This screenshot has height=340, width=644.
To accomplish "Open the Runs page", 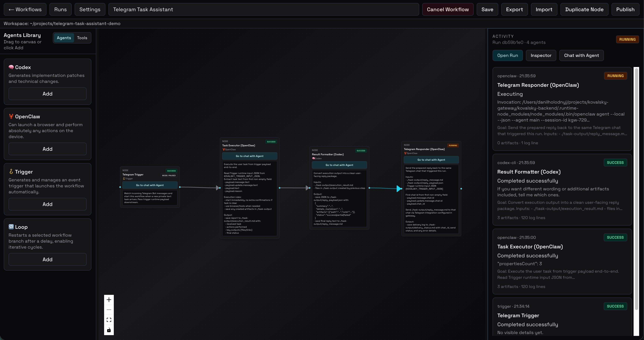I will [60, 9].
